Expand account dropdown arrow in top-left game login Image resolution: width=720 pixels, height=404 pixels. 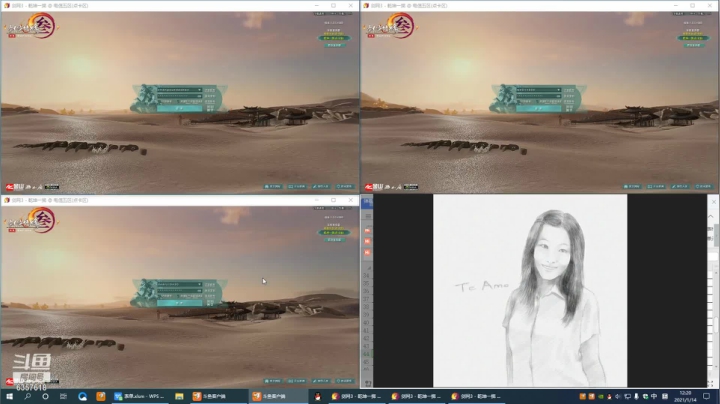tap(199, 90)
